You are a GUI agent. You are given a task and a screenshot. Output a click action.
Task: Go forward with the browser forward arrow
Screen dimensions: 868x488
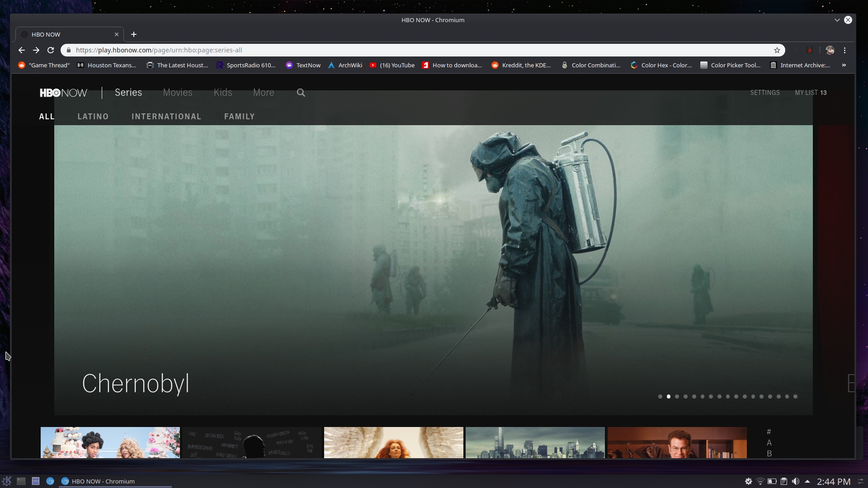tap(36, 50)
